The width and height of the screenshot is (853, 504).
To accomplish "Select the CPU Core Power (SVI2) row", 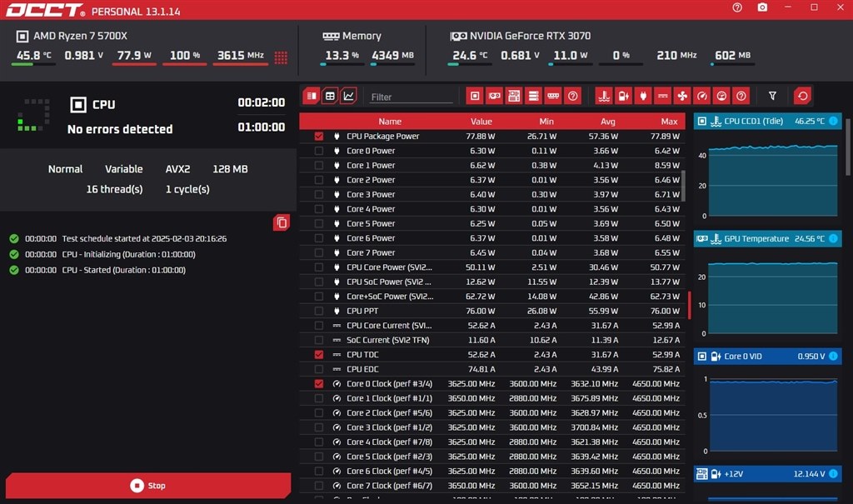I will (492, 267).
